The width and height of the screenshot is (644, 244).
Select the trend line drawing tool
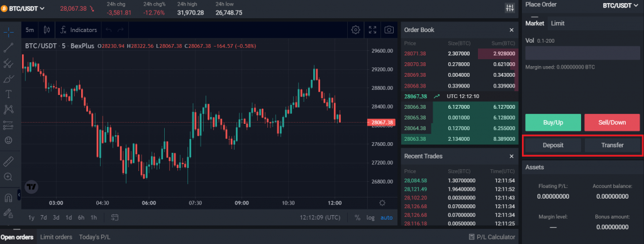click(x=8, y=47)
